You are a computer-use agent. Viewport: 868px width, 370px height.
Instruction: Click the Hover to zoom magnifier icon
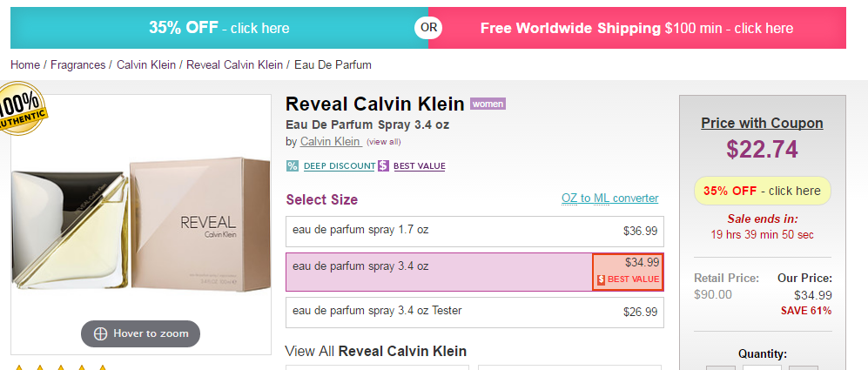(100, 333)
